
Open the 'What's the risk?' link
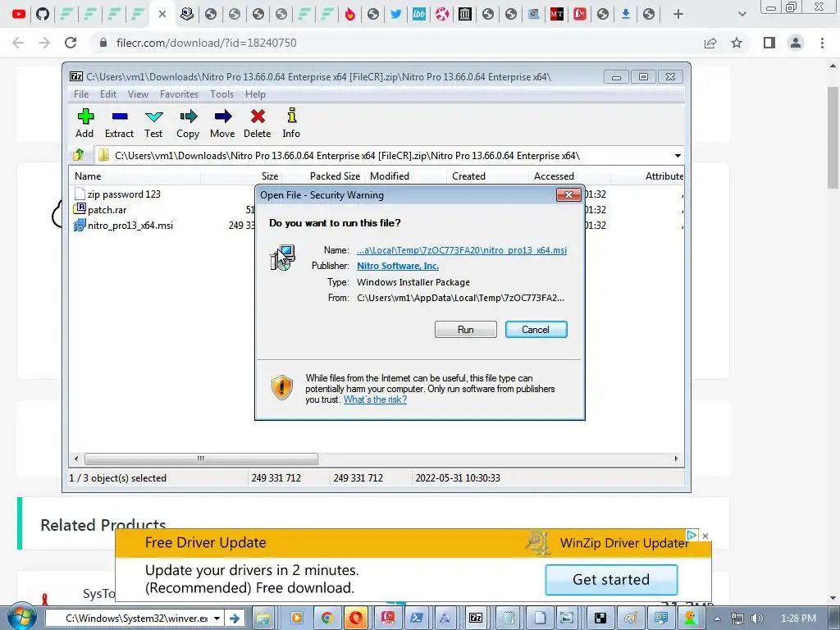click(375, 399)
